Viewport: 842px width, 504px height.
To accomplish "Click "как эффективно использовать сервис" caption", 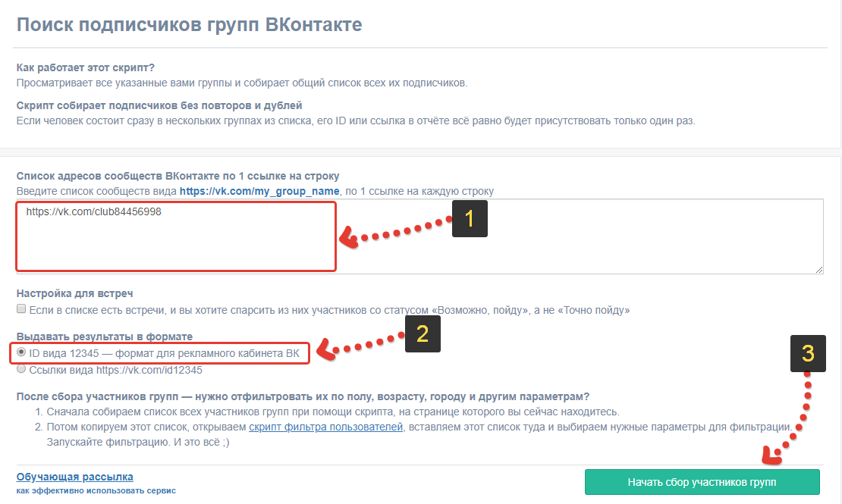I will coord(96,490).
